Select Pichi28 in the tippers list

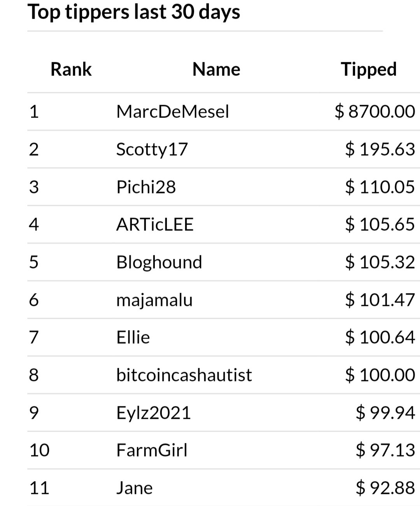point(146,187)
